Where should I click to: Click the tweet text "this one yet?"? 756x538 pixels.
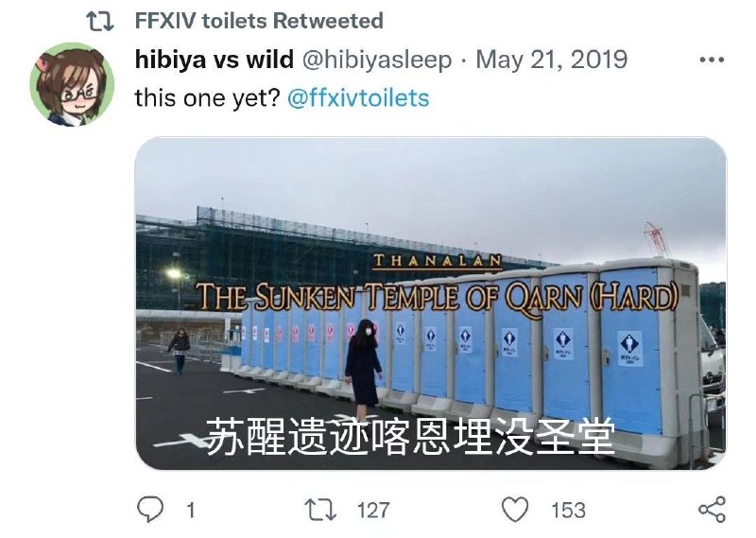[x=207, y=98]
